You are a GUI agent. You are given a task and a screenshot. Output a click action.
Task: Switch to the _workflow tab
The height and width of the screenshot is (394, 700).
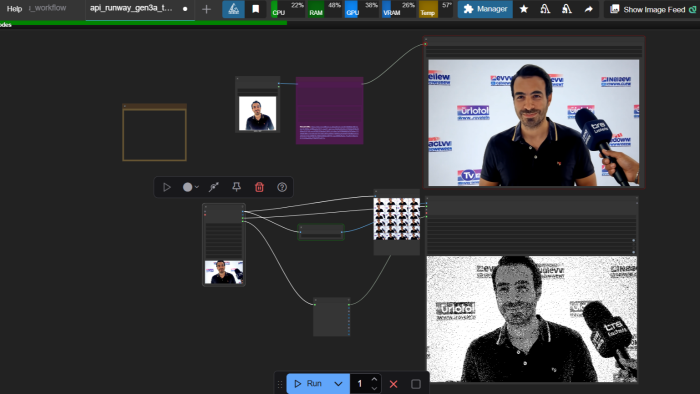click(47, 8)
